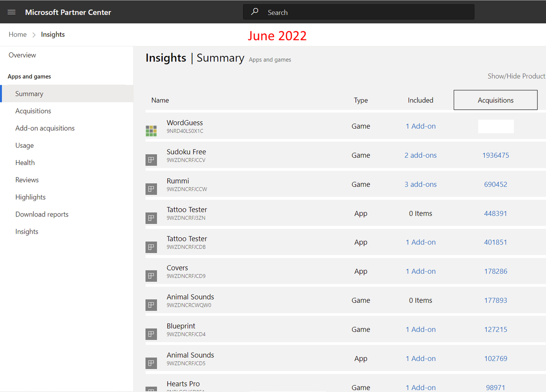Click icon beside Tattoo Tester 9WZDNCRFJCDB
The height and width of the screenshot is (392, 546).
151,247
